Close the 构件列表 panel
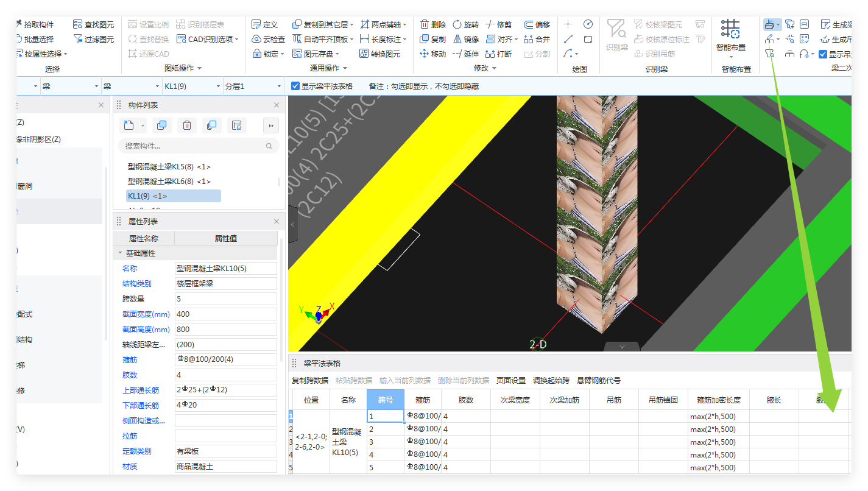Screen dimensions: 868x491 (277, 105)
